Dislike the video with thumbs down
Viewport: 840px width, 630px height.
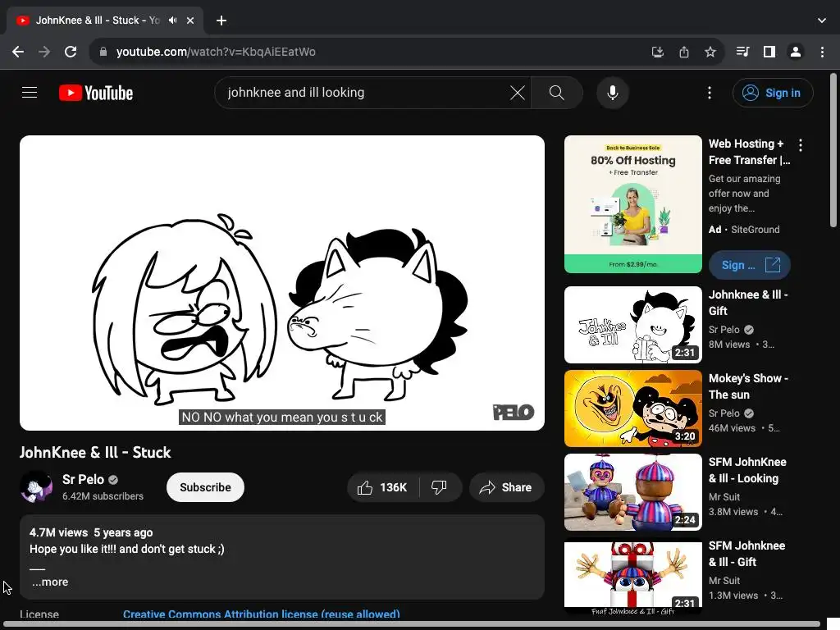click(x=439, y=487)
